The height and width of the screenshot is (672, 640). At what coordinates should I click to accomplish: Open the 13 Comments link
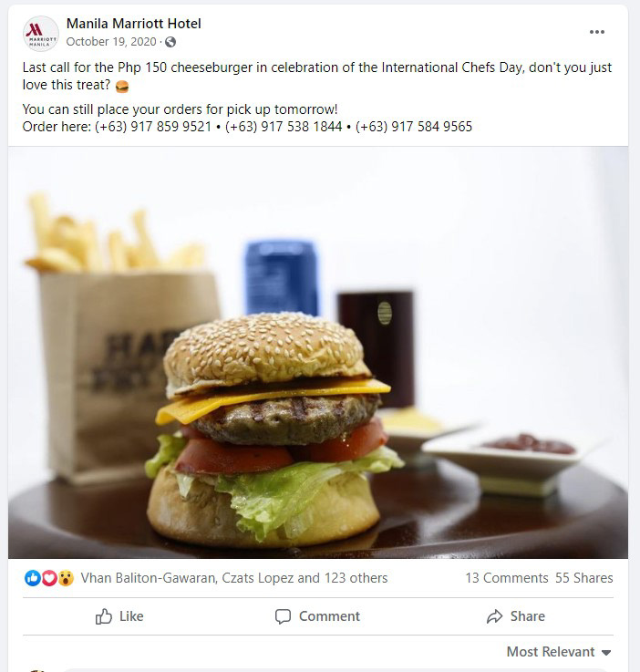tap(507, 578)
